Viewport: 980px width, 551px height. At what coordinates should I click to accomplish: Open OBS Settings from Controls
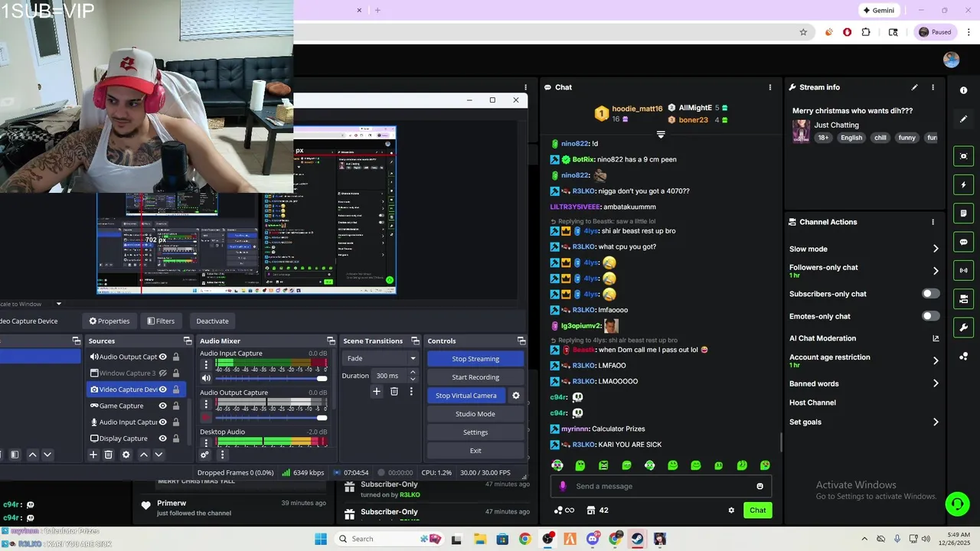pyautogui.click(x=475, y=432)
